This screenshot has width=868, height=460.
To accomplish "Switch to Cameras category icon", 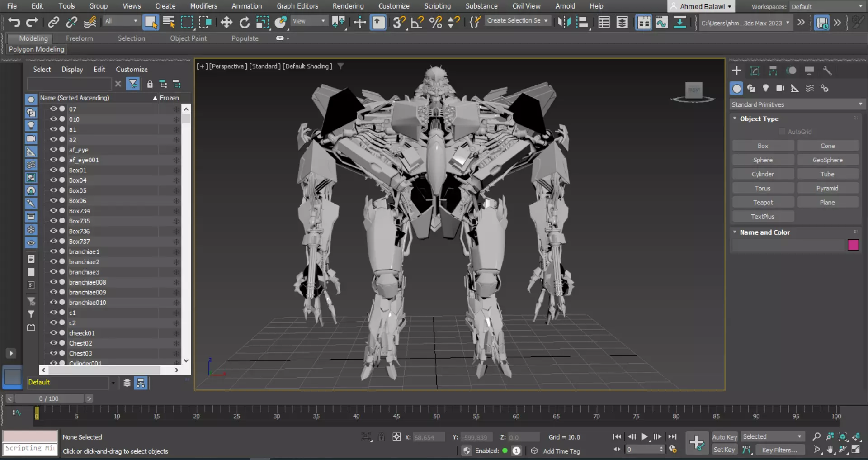I will (x=780, y=88).
